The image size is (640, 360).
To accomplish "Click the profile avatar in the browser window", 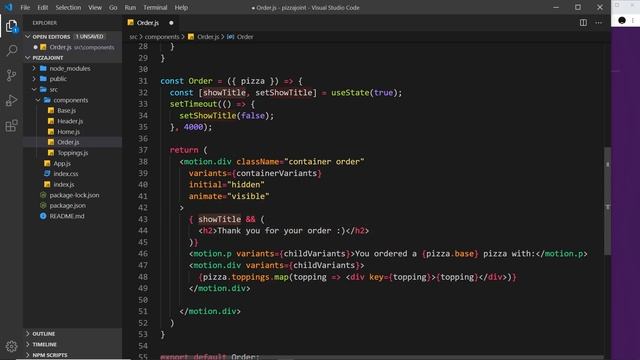I will (622, 20).
